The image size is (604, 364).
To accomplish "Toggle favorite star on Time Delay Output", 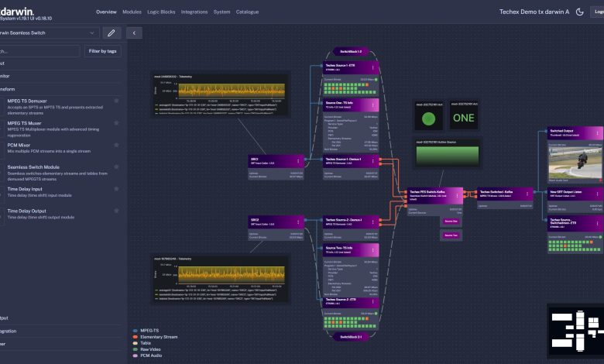I will point(117,211).
